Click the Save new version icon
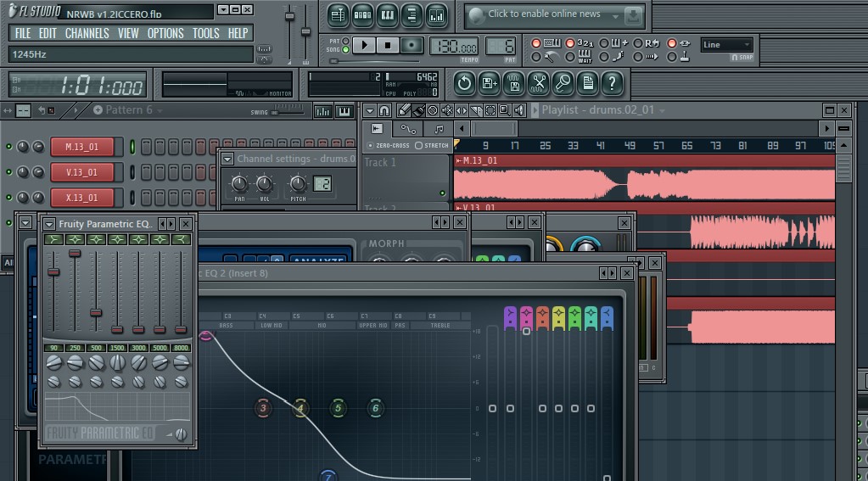 click(x=489, y=83)
